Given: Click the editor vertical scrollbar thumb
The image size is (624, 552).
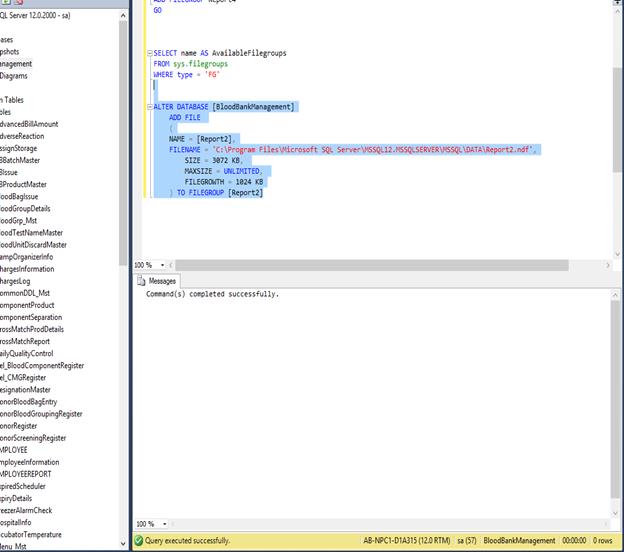Looking at the screenshot, I should (x=617, y=120).
